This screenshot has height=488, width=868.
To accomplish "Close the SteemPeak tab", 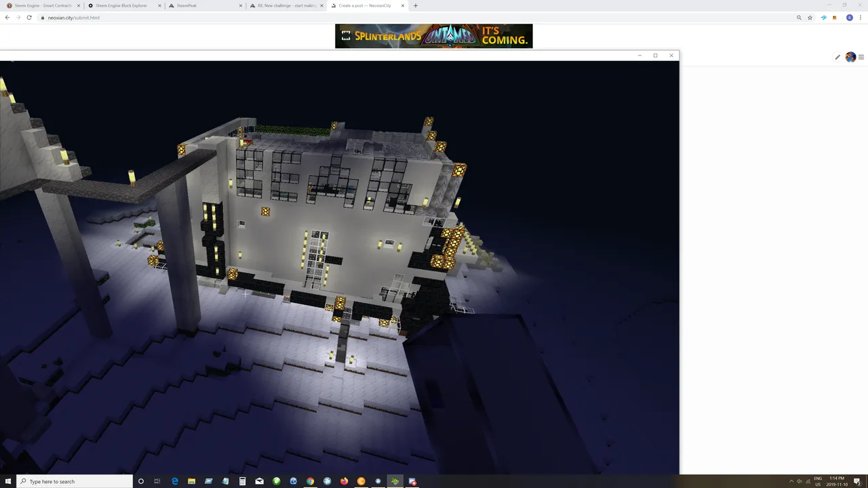I will click(240, 5).
